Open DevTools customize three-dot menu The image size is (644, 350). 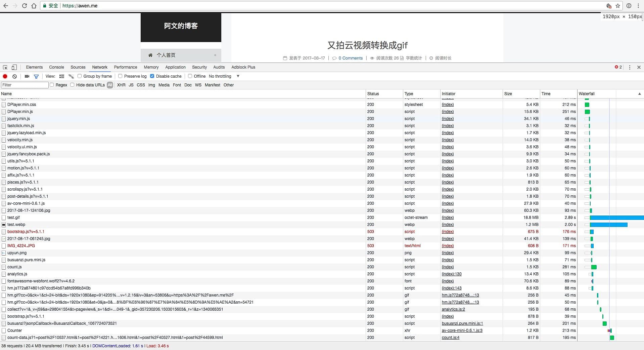tap(630, 67)
